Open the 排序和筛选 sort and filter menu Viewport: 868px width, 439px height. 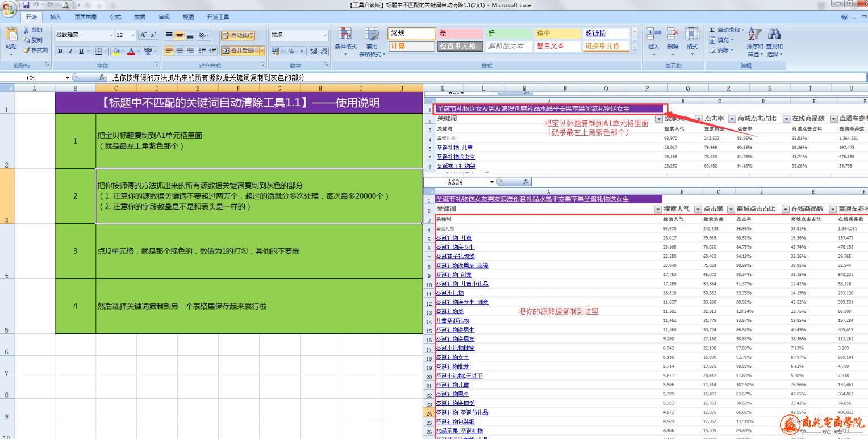[x=755, y=41]
